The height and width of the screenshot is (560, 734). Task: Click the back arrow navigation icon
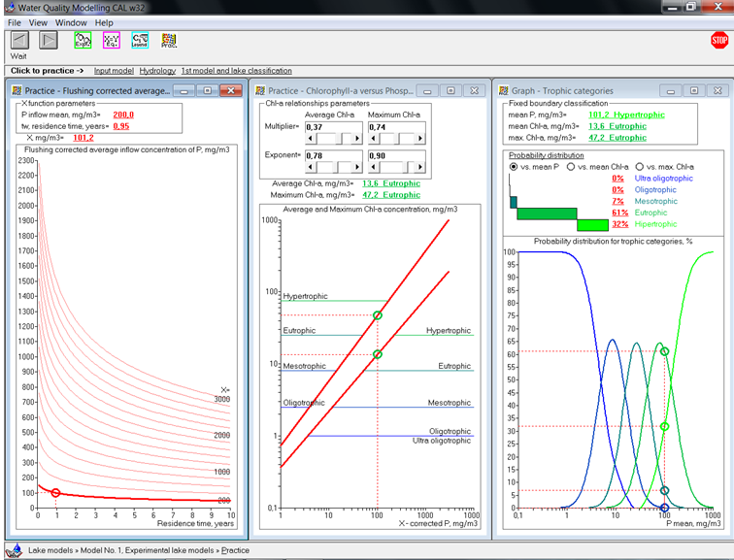coord(19,40)
